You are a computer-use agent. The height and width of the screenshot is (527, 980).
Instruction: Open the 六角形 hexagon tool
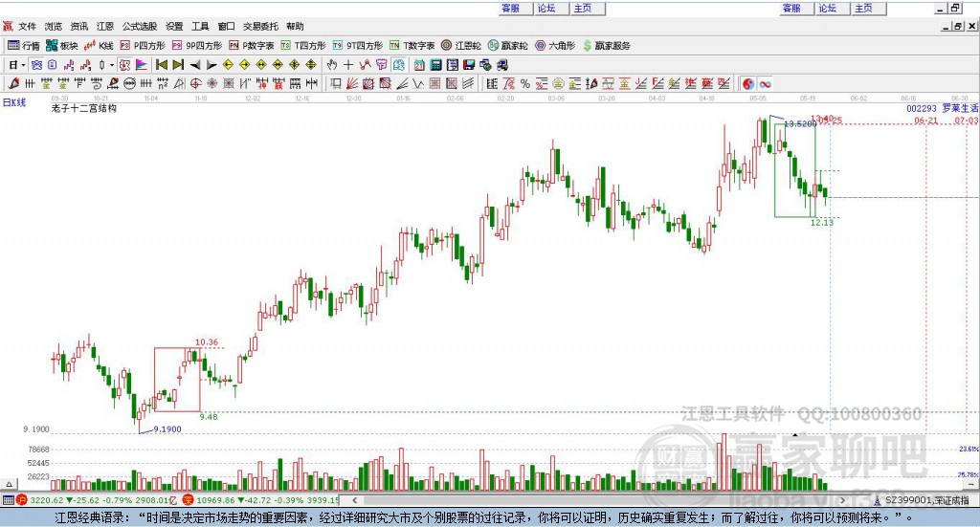[555, 46]
